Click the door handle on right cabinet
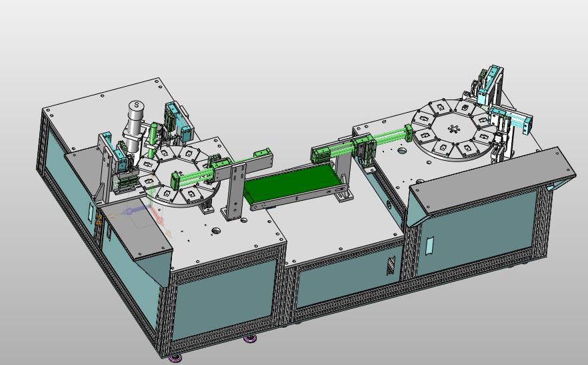 pyautogui.click(x=430, y=245)
